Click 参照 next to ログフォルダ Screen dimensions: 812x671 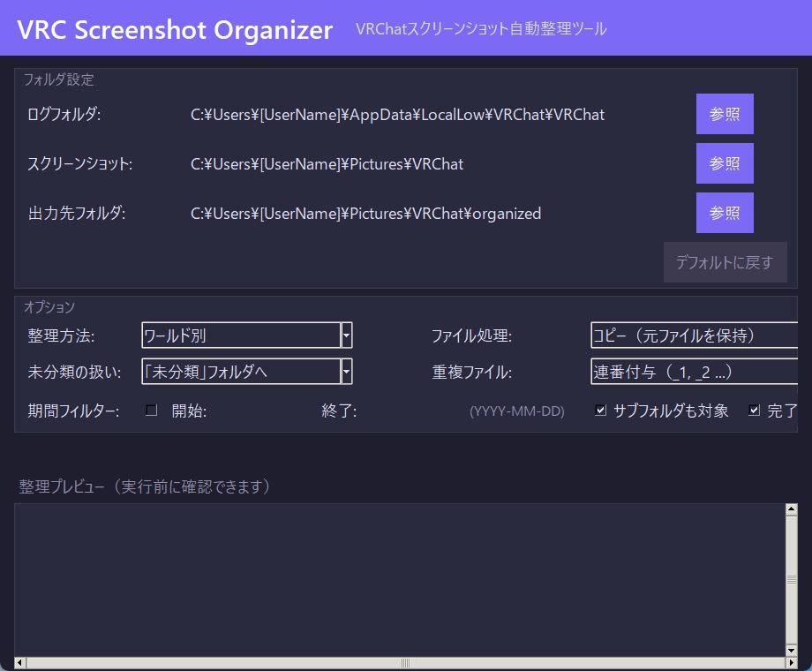pos(724,114)
